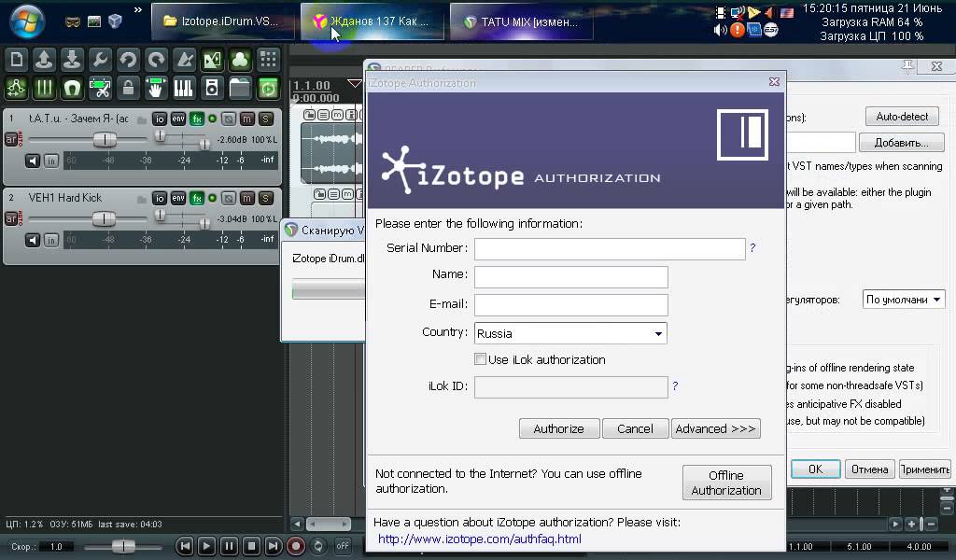The image size is (956, 560).
Task: Toggle the auto-crossfade icon
Action: [212, 60]
